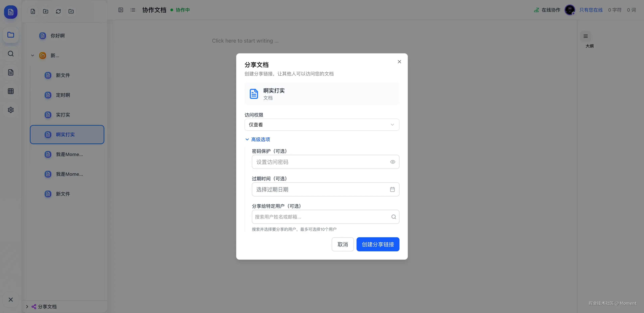Click the new file icon in sidebar toolbar

tap(33, 11)
